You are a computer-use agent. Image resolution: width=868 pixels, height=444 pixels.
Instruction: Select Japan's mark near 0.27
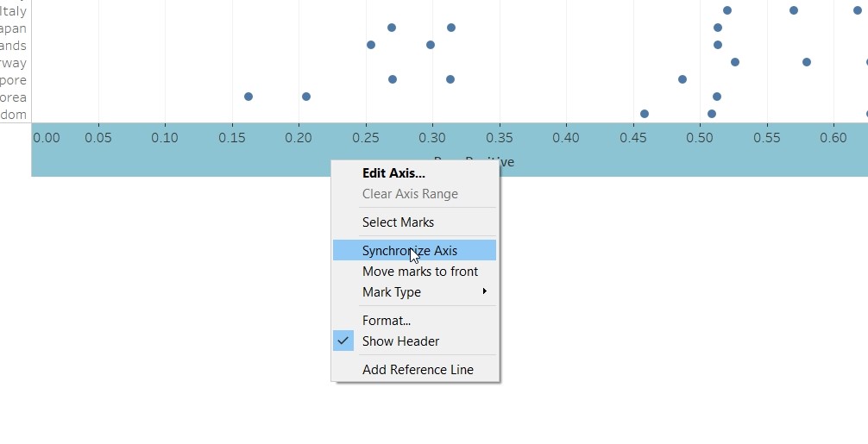[x=392, y=28]
